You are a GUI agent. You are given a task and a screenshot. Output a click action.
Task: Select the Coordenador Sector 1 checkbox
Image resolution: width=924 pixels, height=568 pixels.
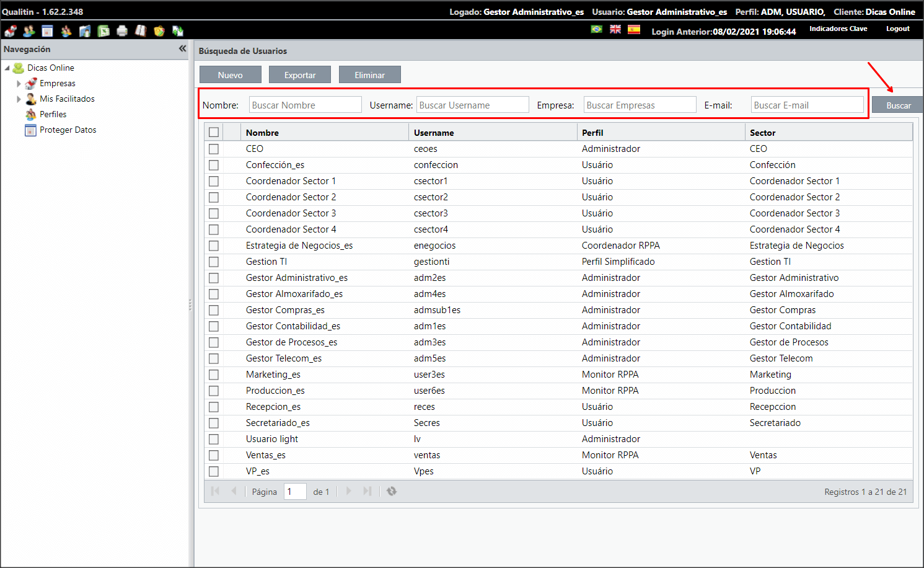pos(214,181)
